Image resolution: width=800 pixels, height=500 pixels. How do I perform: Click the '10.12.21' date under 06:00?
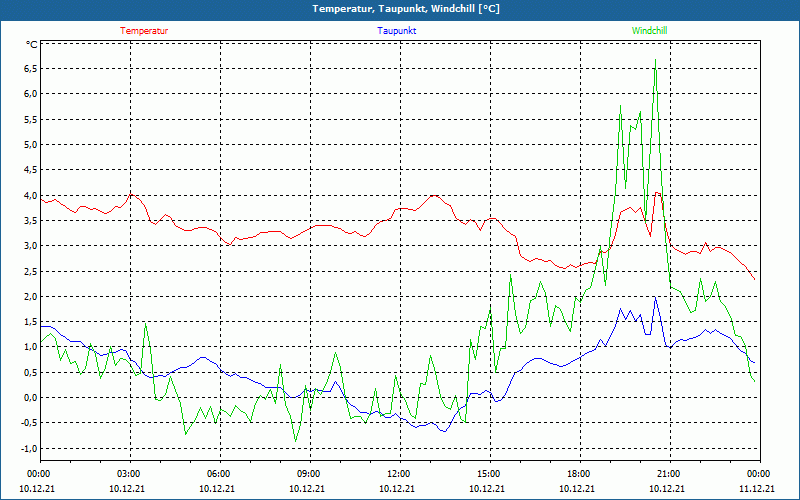coord(217,488)
